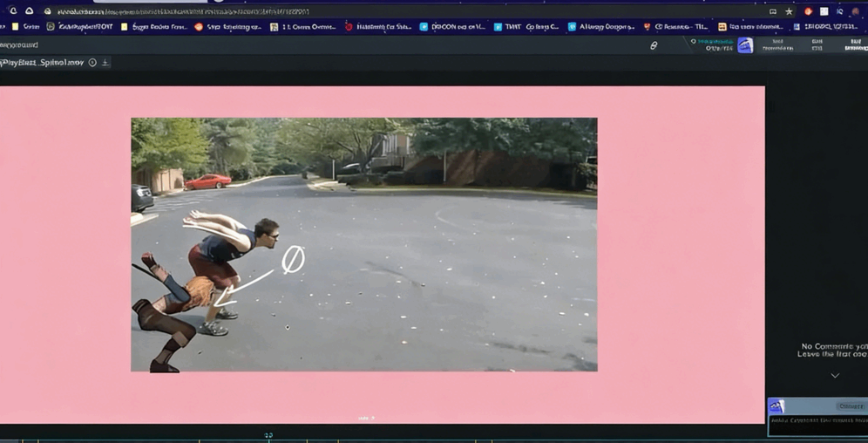Click the avatar in the comment box

pyautogui.click(x=776, y=406)
